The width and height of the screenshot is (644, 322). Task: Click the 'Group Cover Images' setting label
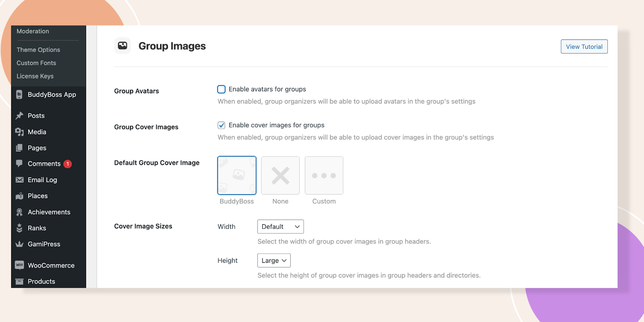pos(146,127)
